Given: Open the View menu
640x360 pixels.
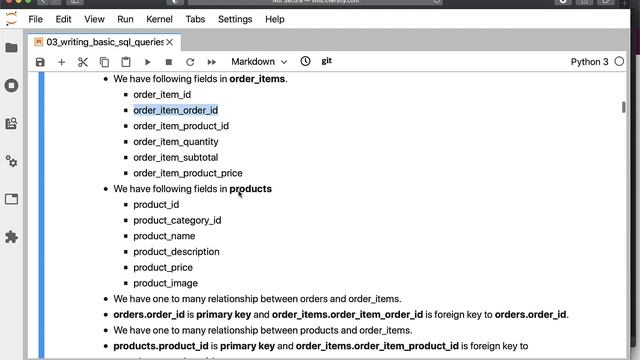Looking at the screenshot, I should 94,19.
